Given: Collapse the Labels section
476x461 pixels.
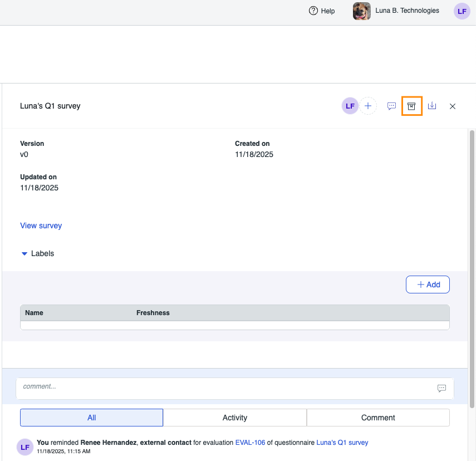Looking at the screenshot, I should (24, 254).
